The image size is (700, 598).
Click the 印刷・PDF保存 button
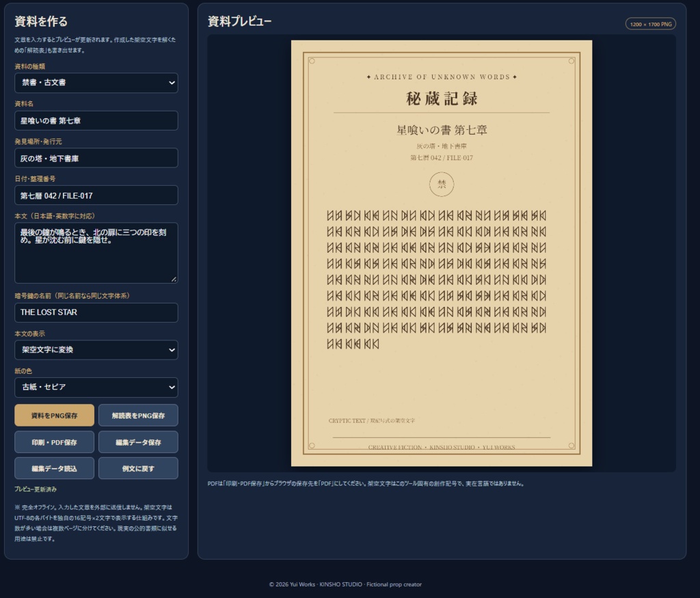55,442
